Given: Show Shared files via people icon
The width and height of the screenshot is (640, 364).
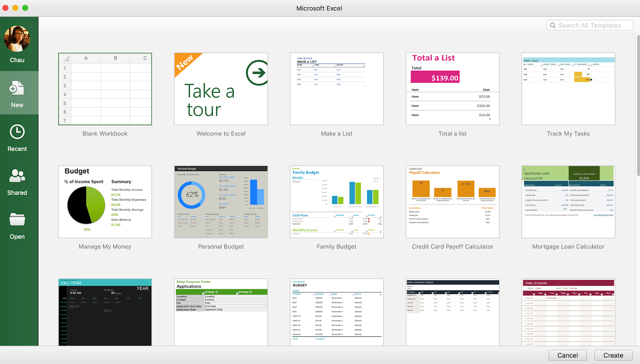Looking at the screenshot, I should [x=17, y=176].
